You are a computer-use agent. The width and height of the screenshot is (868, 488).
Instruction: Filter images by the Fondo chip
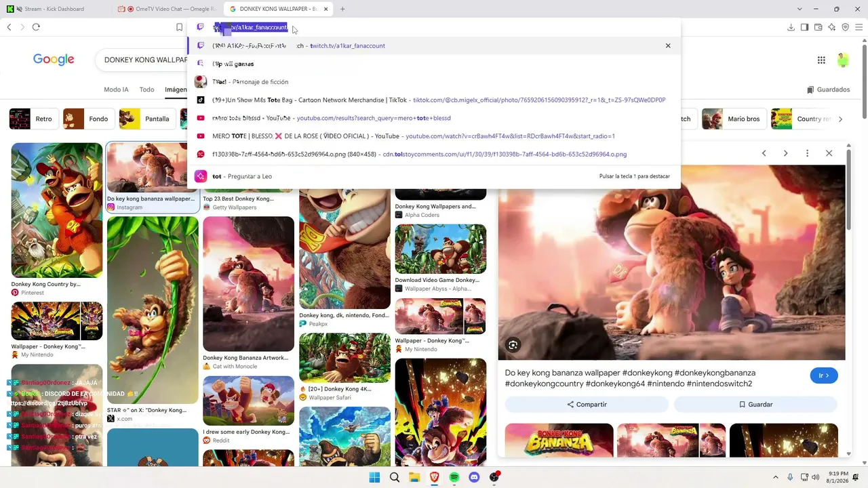[88, 119]
